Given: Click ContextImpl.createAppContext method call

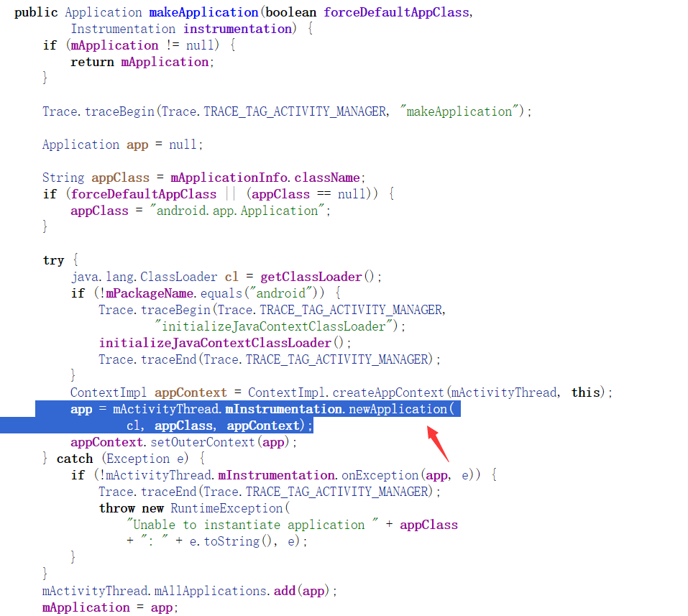Looking at the screenshot, I should [x=346, y=392].
